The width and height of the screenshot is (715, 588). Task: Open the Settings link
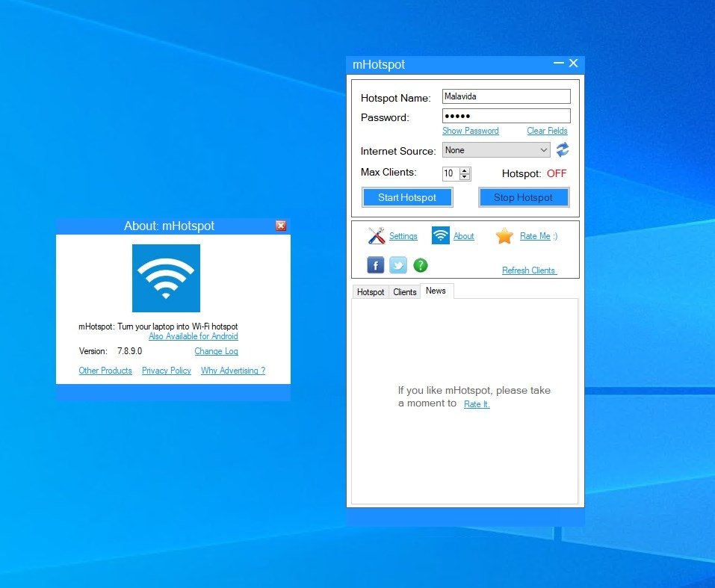click(x=403, y=236)
